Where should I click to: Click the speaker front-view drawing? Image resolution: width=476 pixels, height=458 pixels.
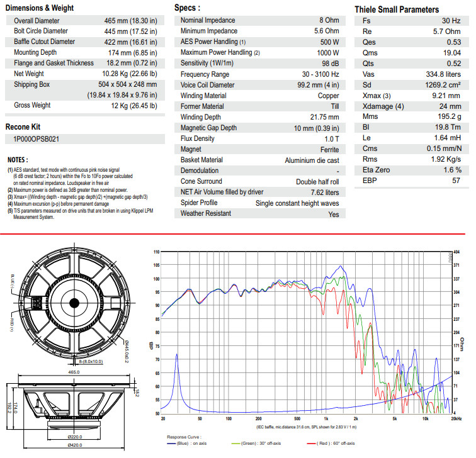(74, 303)
